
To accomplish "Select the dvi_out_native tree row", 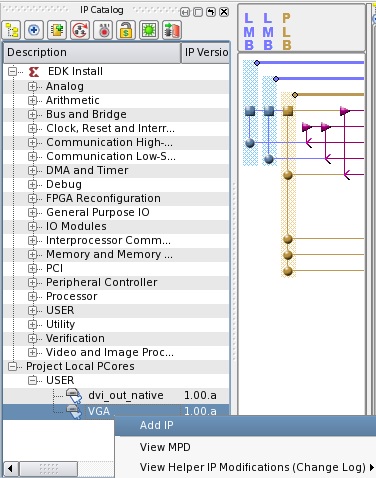I will click(116, 396).
